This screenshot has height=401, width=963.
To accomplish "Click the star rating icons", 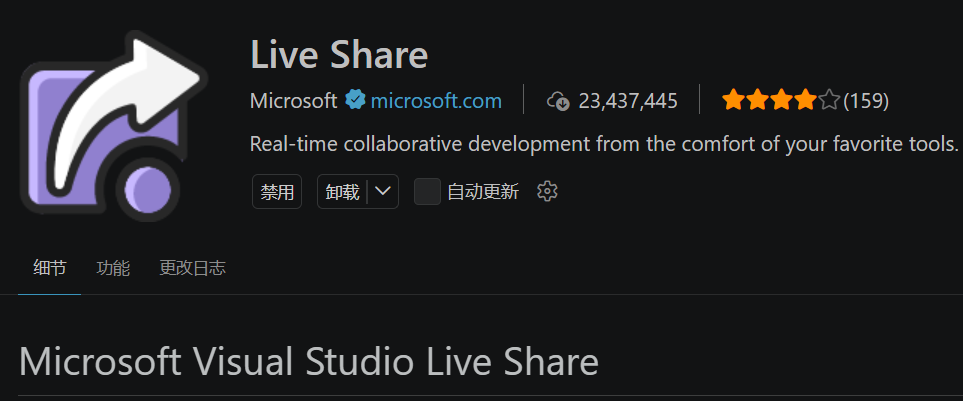I will [x=781, y=100].
